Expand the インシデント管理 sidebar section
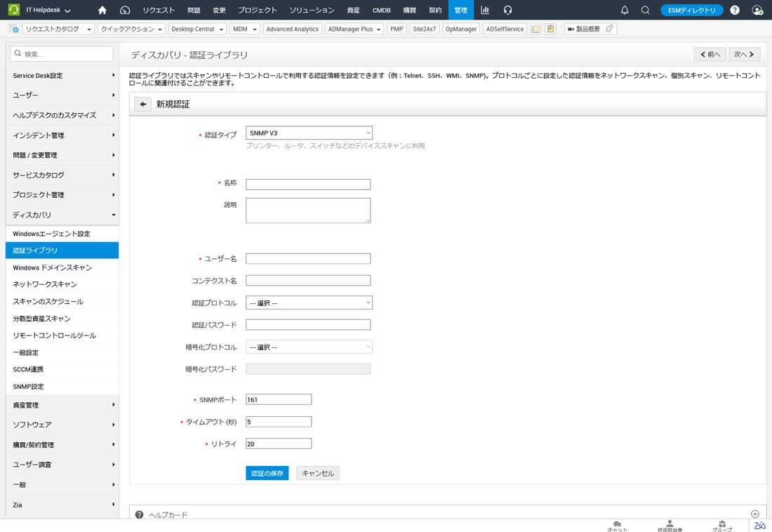The height and width of the screenshot is (532, 772). coord(62,135)
